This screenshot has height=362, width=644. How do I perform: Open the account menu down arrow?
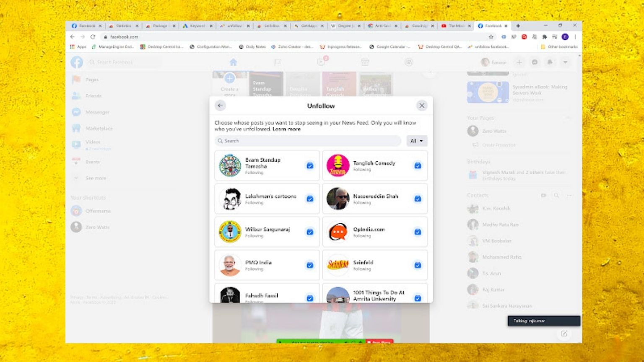[565, 62]
